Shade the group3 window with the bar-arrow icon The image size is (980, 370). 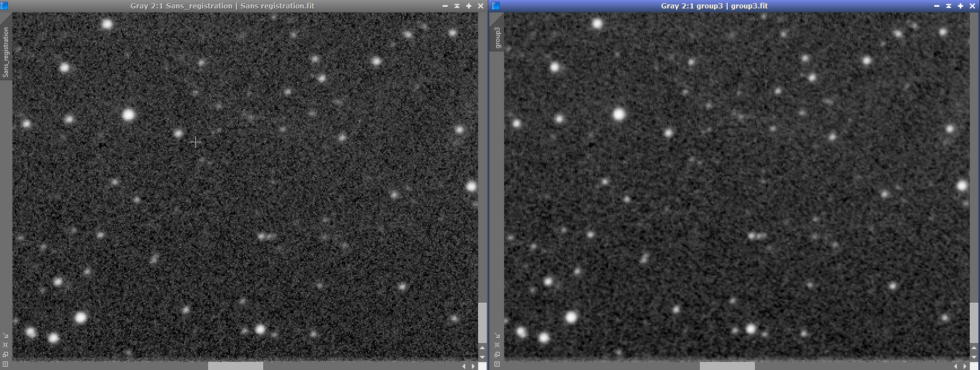(x=948, y=6)
